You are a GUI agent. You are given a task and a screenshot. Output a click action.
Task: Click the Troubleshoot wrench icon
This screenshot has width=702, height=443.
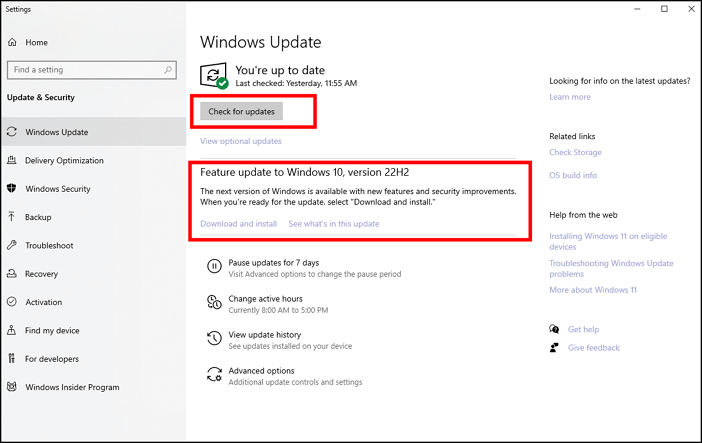coord(12,245)
